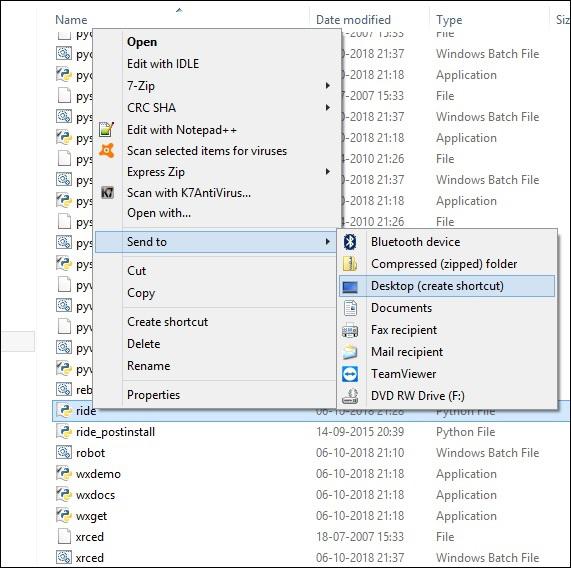Screen dimensions: 571x568
Task: Click the Bluetooth device icon in submenu
Action: (350, 242)
